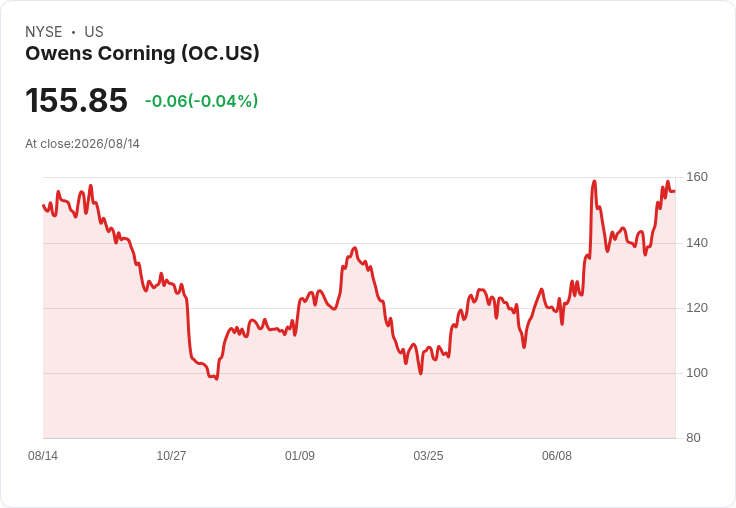Click the Owens Corning (OC.US) title
The width and height of the screenshot is (736, 508).
pos(142,54)
